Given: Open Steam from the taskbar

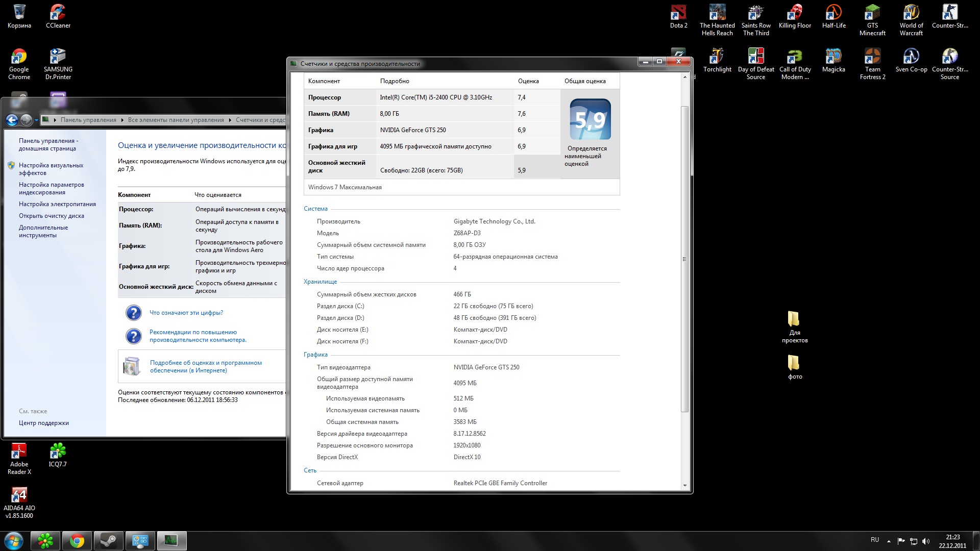Looking at the screenshot, I should [x=108, y=541].
